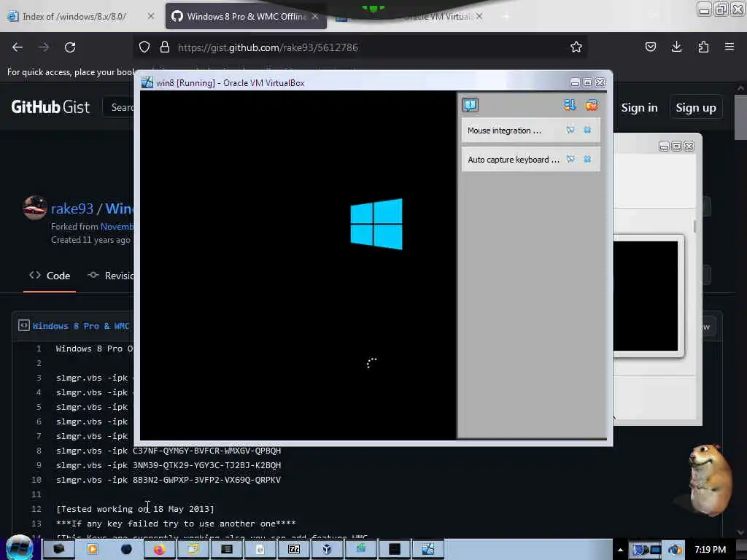Click the sort notifications icon in VirtualBox panel
The image size is (747, 560).
tap(569, 105)
